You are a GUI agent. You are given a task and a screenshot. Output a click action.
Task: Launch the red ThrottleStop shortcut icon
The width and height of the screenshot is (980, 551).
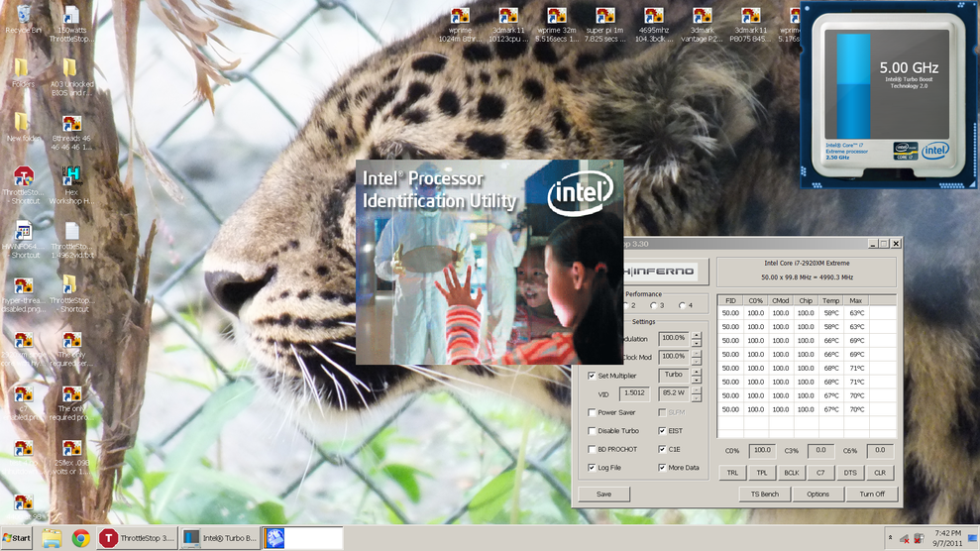click(23, 185)
